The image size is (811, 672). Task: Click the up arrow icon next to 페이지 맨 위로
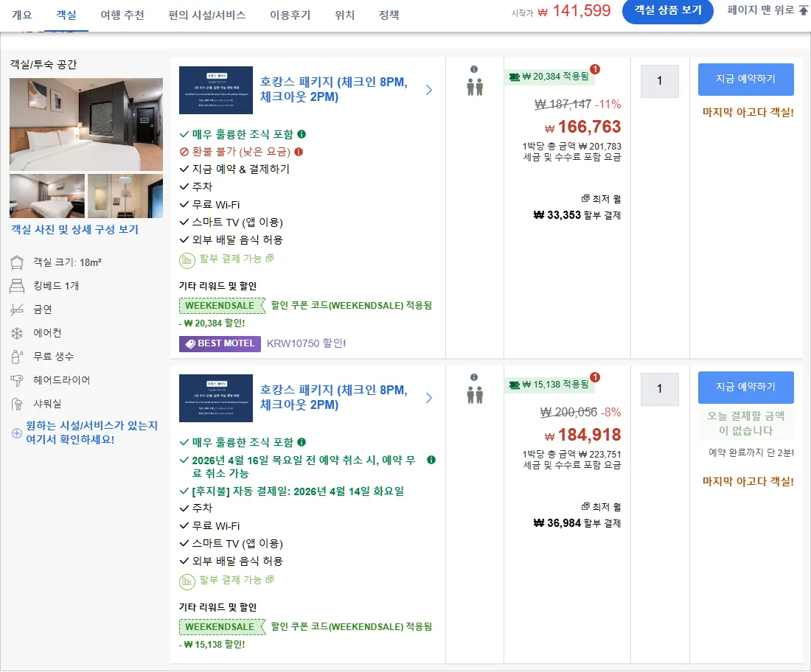click(x=803, y=10)
